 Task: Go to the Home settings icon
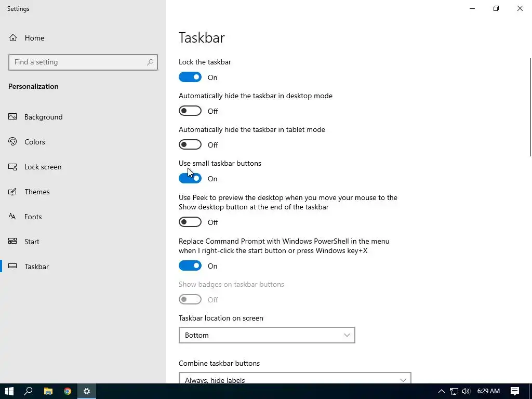pyautogui.click(x=13, y=37)
